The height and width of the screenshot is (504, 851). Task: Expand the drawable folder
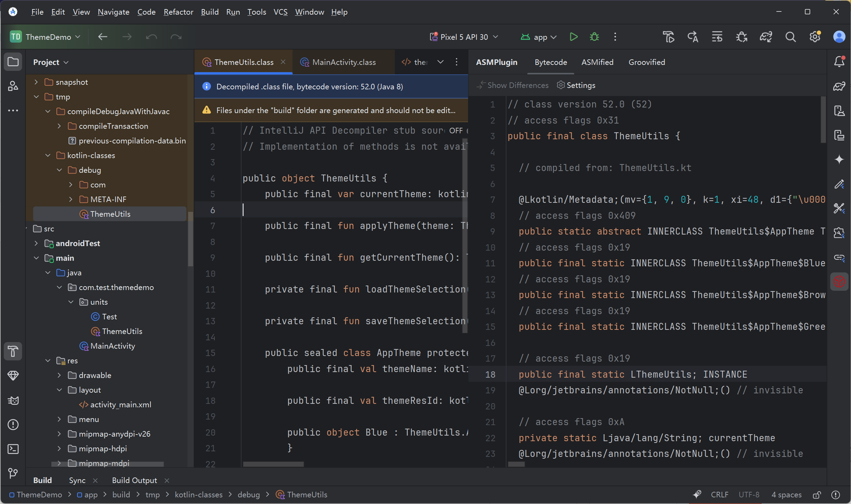coord(59,375)
